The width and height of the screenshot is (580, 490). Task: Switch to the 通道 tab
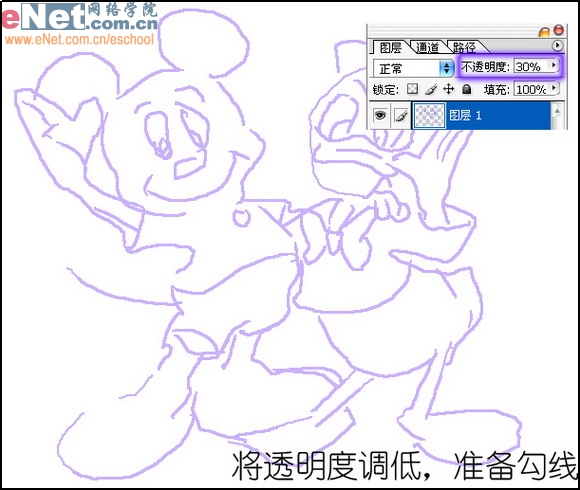(x=427, y=48)
